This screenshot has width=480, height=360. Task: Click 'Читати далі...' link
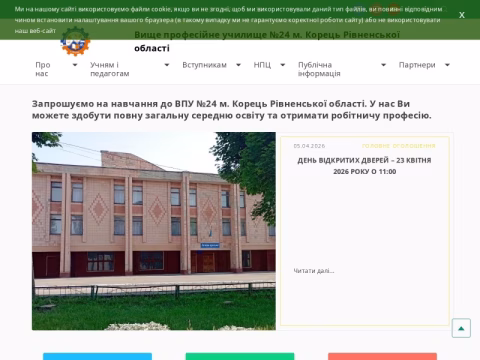314,271
